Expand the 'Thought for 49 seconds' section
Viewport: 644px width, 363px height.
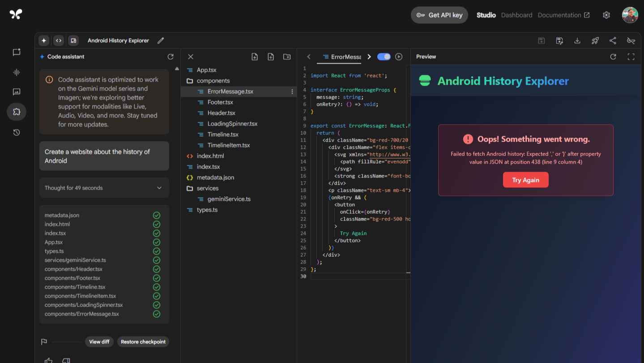(104, 188)
